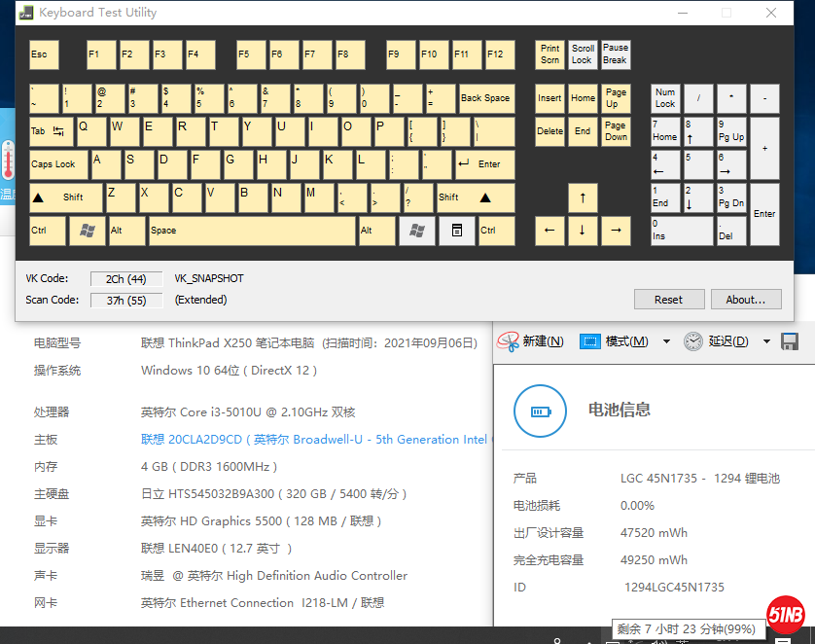Screen dimensions: 815x644
Task: Click the left Windows logo key
Action: coord(87,231)
